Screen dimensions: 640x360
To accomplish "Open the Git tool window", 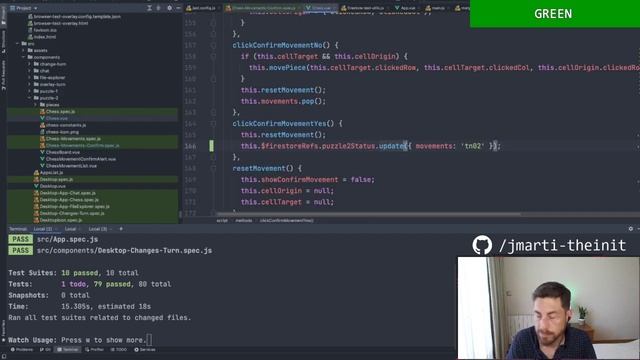I will pyautogui.click(x=45, y=350).
